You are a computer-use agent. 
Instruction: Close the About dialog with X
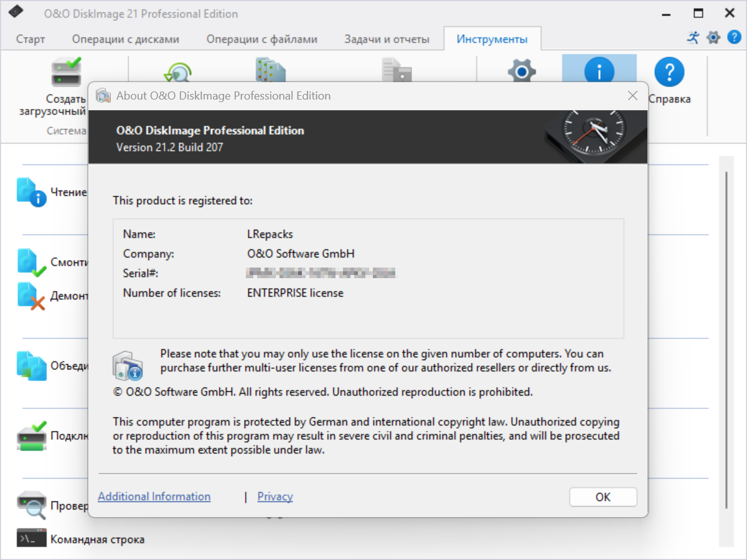click(x=632, y=96)
